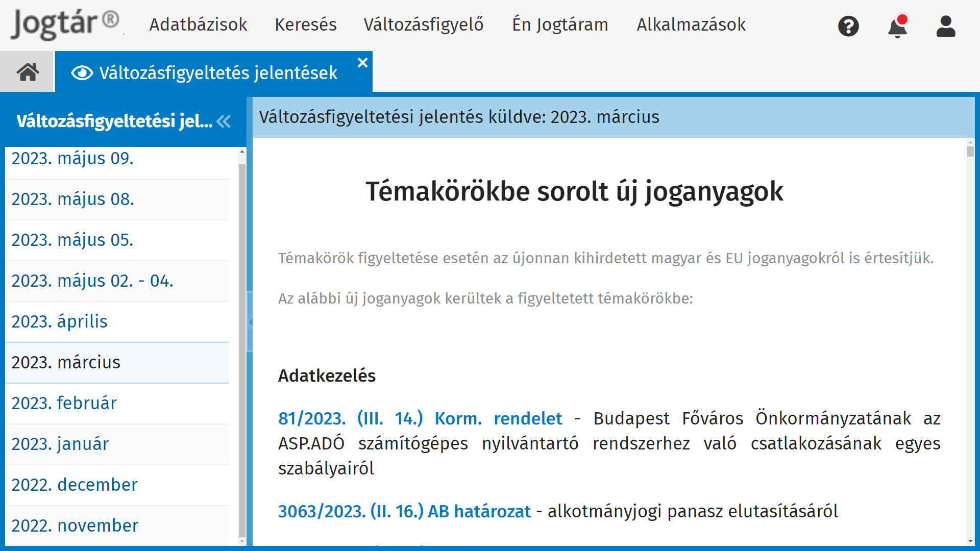The image size is (980, 551).
Task: Open 3063/2023. (II. 16.) AB határozat link
Action: tap(404, 511)
